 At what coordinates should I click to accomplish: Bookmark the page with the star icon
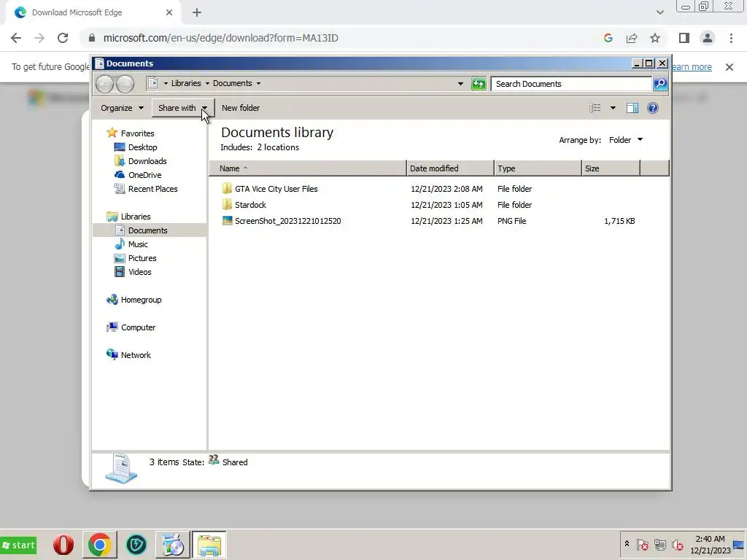pyautogui.click(x=655, y=38)
